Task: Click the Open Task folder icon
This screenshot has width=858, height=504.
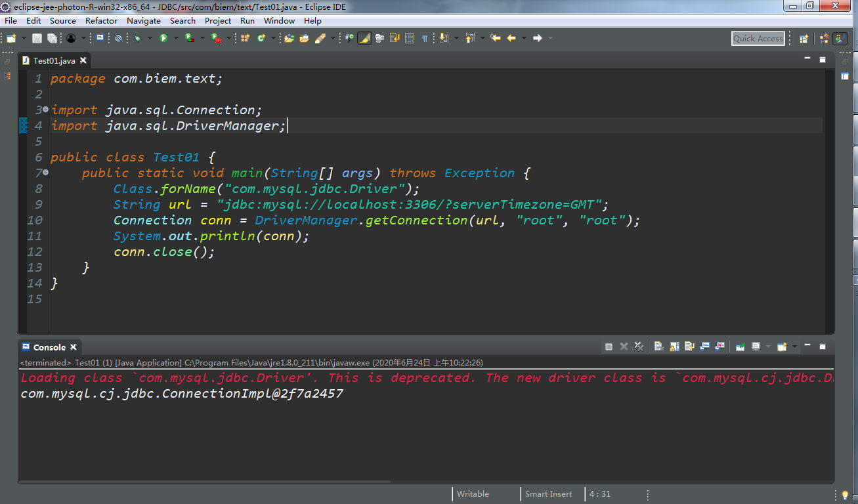Action: [304, 38]
